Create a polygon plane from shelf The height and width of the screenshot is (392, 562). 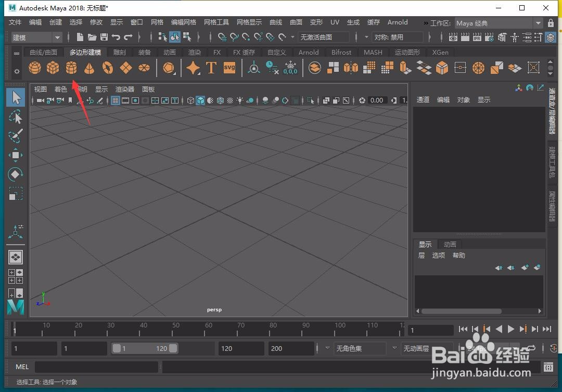[x=126, y=68]
